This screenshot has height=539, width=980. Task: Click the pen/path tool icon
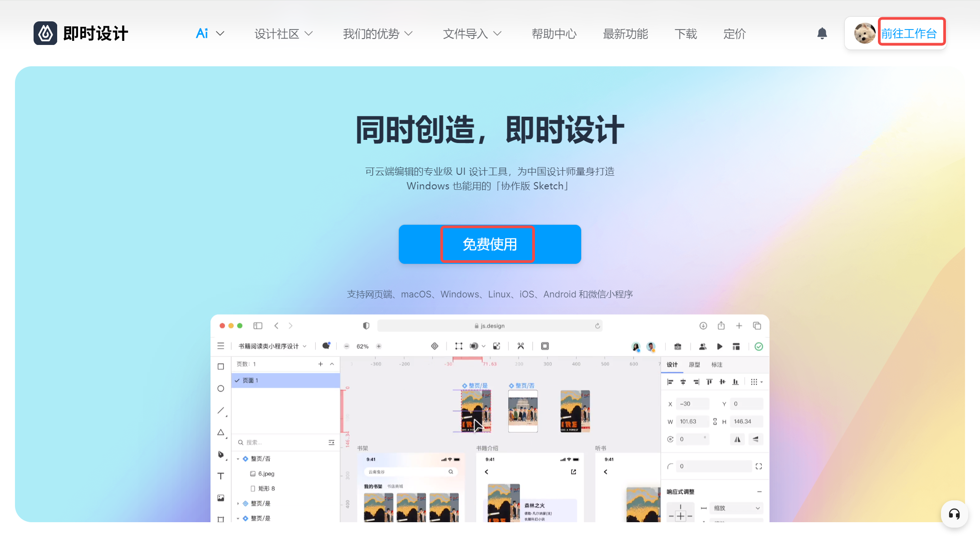221,455
